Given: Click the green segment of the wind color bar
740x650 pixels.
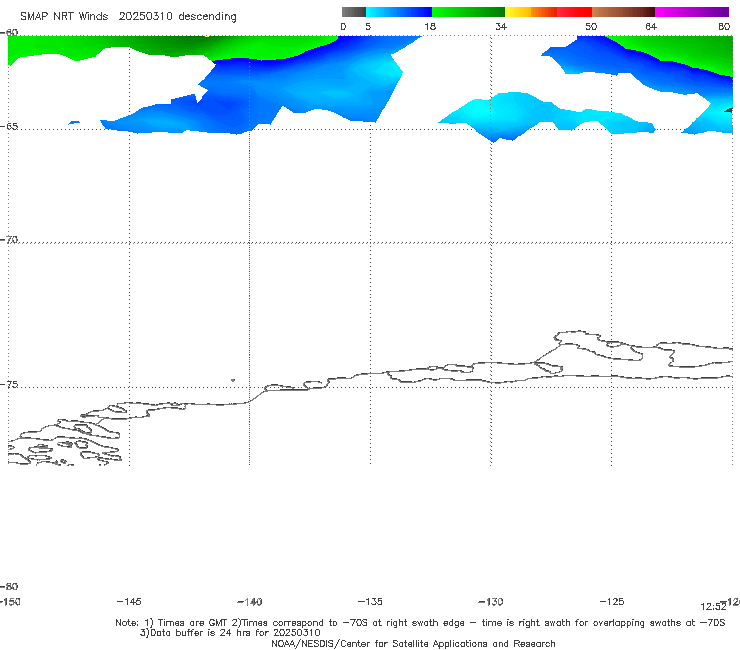Looking at the screenshot, I should point(468,12).
